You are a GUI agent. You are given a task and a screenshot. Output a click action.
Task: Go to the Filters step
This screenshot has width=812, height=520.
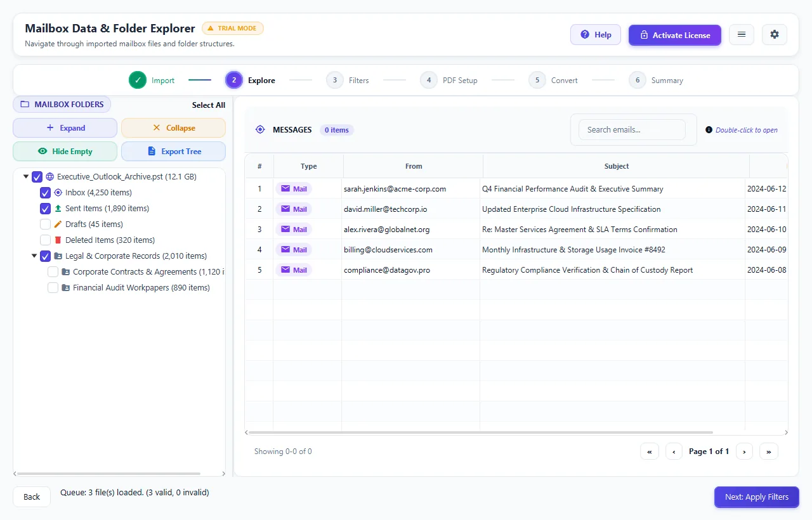coord(348,81)
